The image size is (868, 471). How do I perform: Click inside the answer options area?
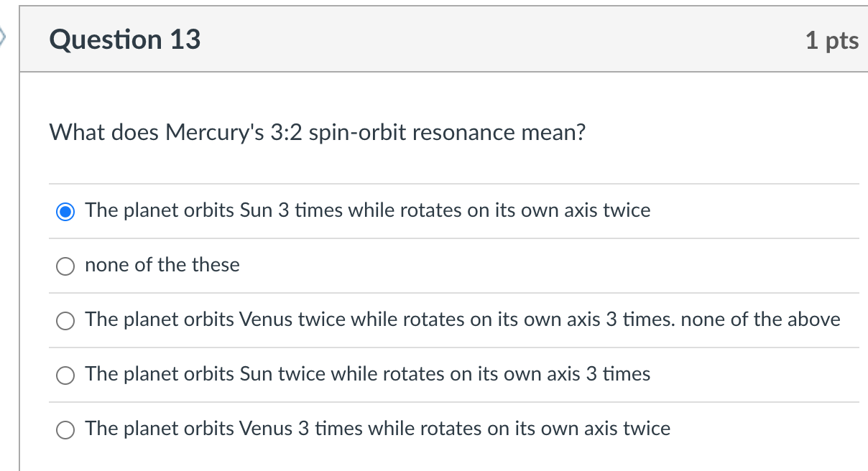[431, 320]
